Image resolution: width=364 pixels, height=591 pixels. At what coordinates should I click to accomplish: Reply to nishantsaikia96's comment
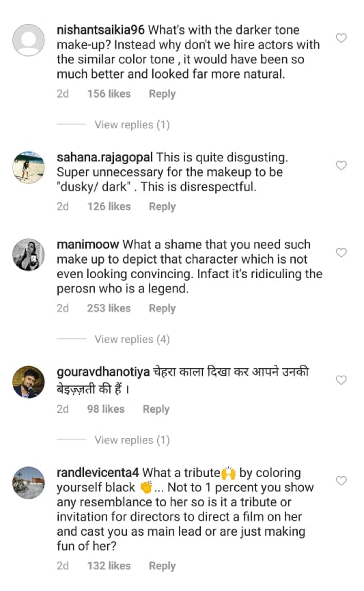point(162,94)
